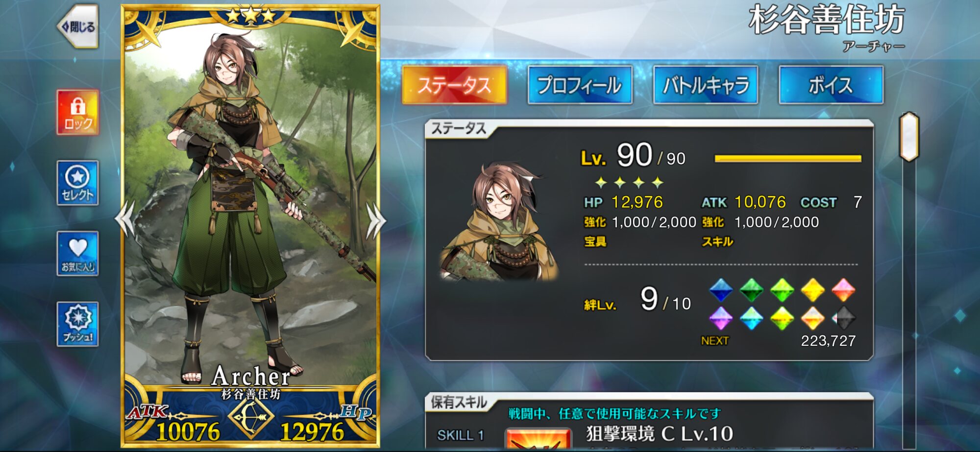
Task: Click the Archer bow class icon
Action: coord(250,417)
